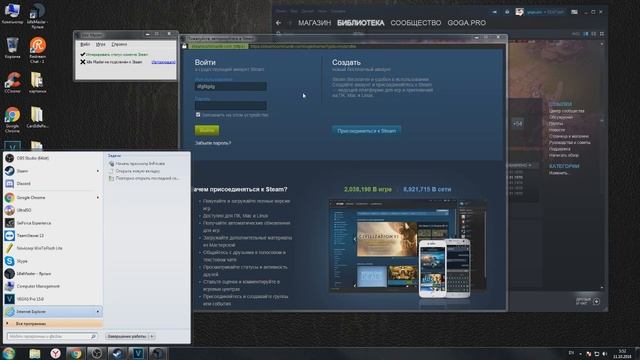Click the volume icon in system tray
Image resolution: width=640 pixels, height=360 pixels.
point(604,353)
